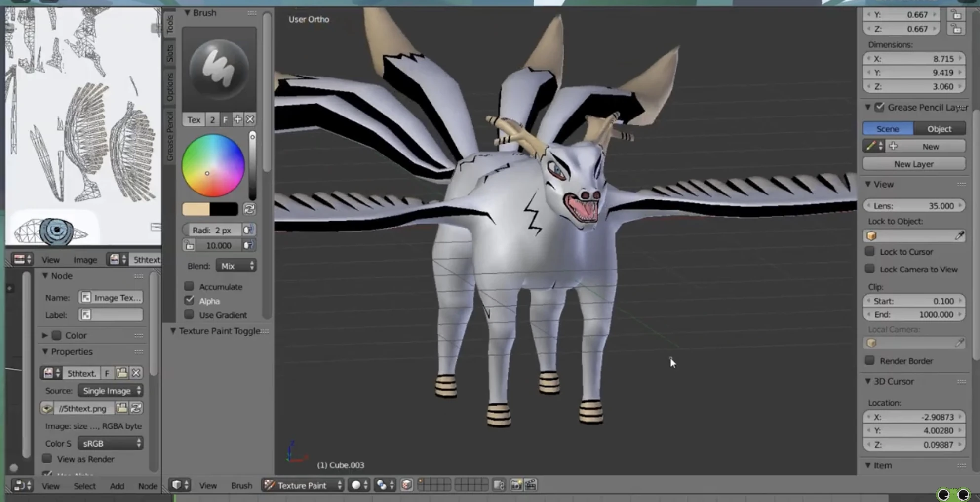
Task: Click the swap brush colors icon
Action: coord(249,209)
